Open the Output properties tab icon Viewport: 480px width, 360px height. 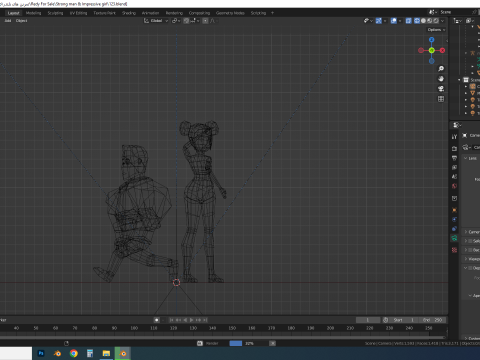(x=454, y=158)
